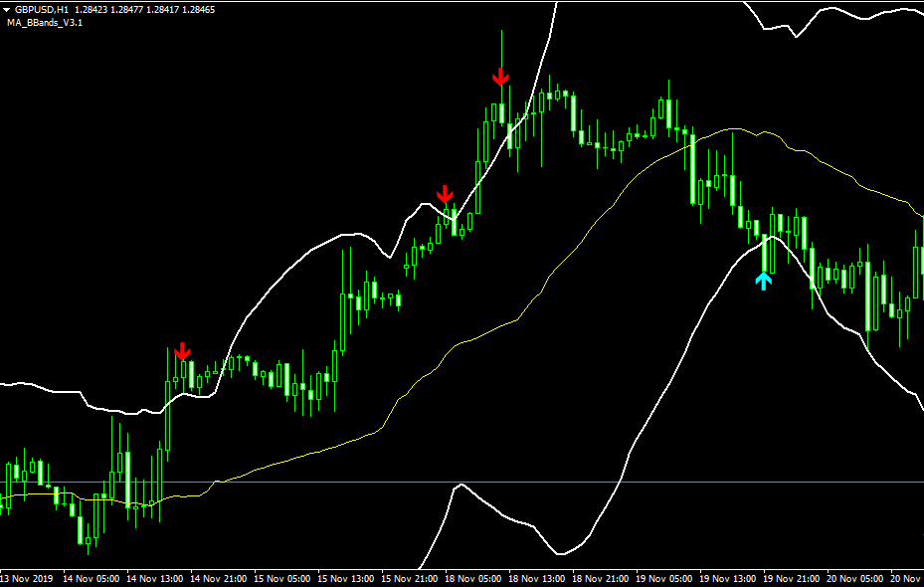Expand the triangle beside GBPUSD,H1
Viewport: 924px width, 587px height.
[x=6, y=9]
